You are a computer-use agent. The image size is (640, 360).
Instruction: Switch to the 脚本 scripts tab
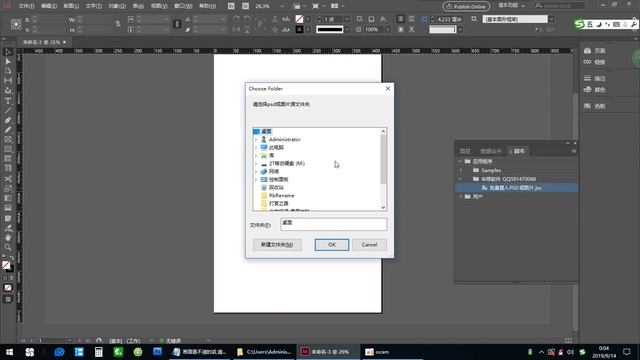(x=519, y=151)
